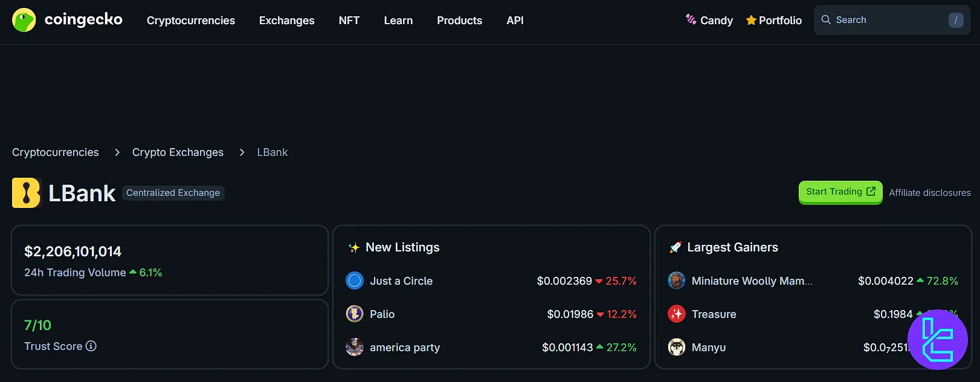Click the Trust Score info icon
980x382 pixels.
[x=91, y=346]
